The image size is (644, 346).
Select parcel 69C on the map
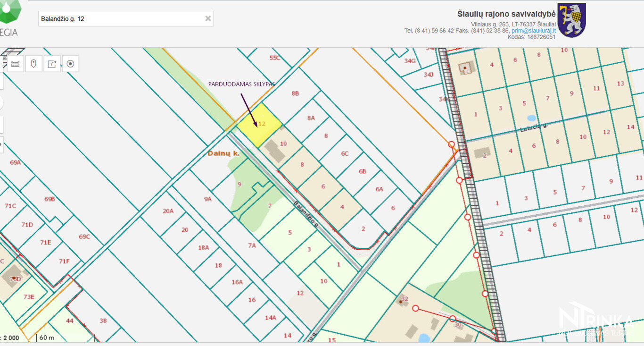[84, 236]
